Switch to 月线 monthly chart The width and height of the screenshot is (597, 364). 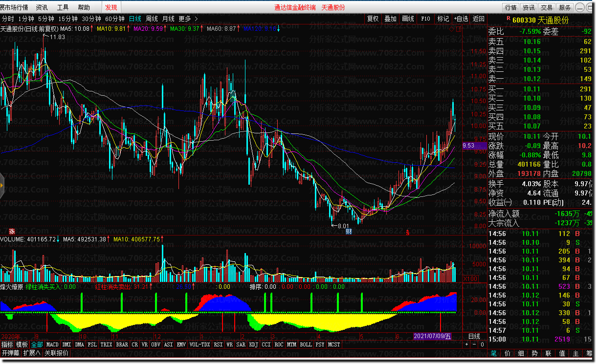pos(168,19)
